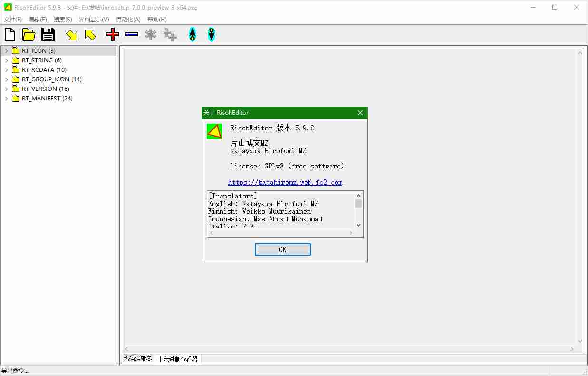Click translators list scroll left arrow
Viewport: 588px width, 376px height.
pyautogui.click(x=212, y=233)
